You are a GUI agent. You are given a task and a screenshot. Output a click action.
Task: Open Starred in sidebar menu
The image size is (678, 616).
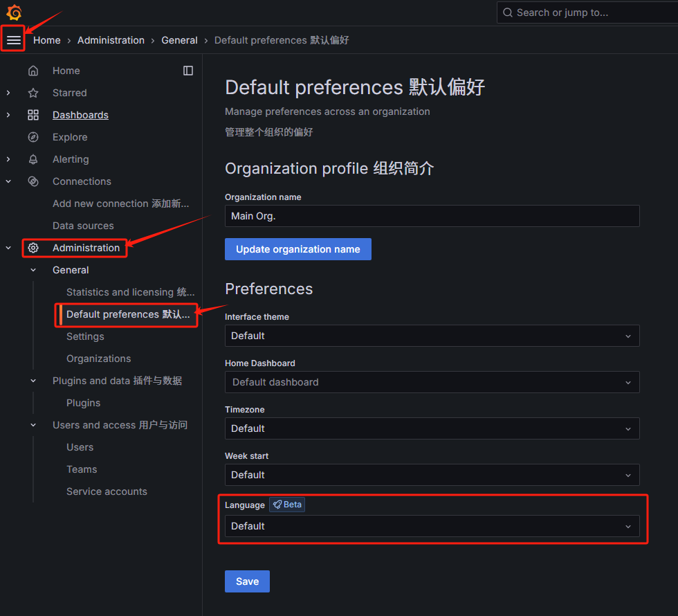point(70,93)
